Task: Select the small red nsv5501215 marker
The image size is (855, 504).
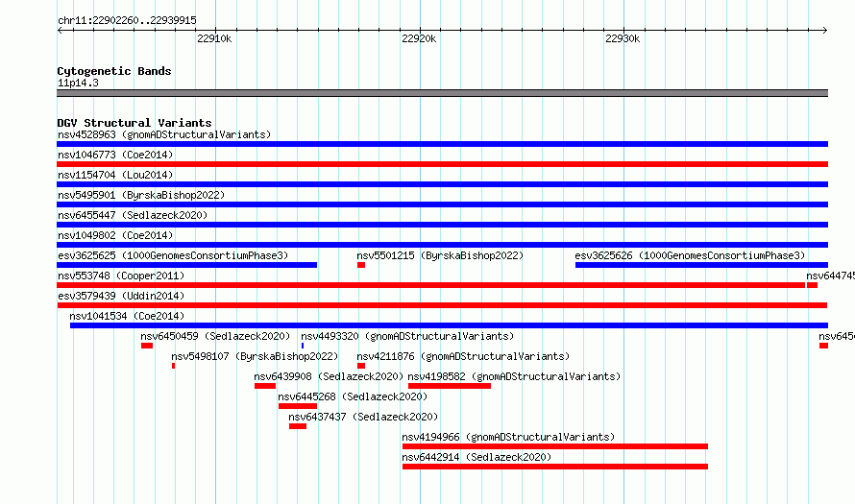Action: click(x=361, y=265)
